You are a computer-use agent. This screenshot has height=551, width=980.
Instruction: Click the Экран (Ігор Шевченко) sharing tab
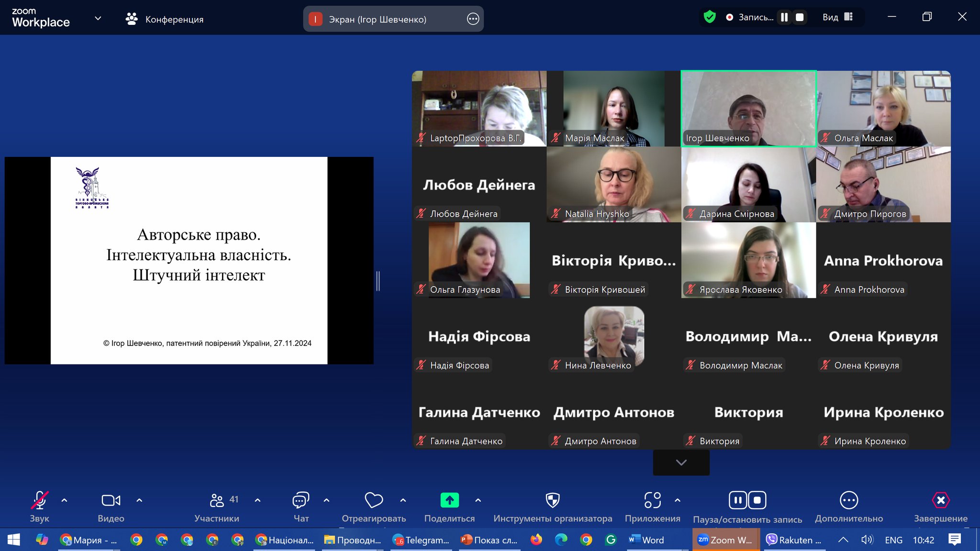378,19
